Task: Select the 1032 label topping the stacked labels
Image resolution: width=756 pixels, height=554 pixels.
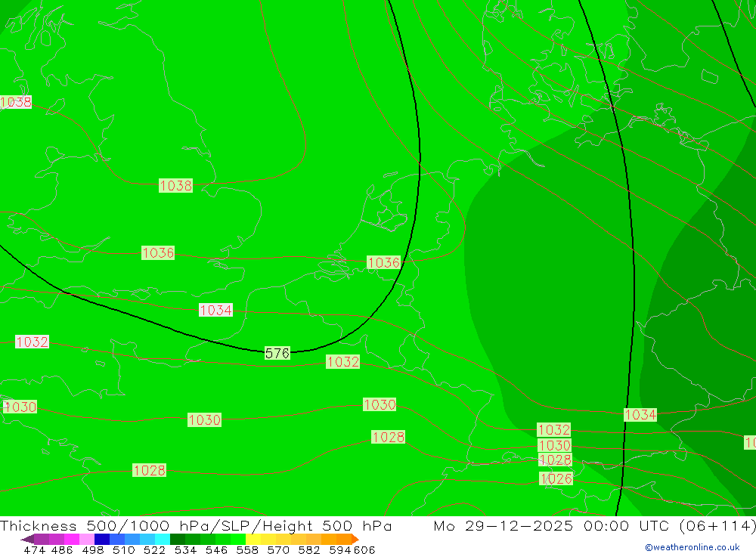Action: click(553, 429)
